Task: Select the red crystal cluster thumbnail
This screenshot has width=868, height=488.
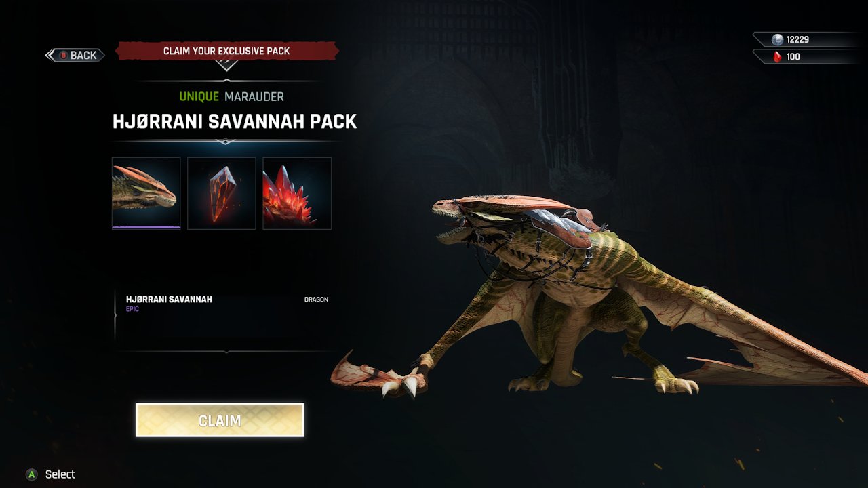Action: point(297,193)
